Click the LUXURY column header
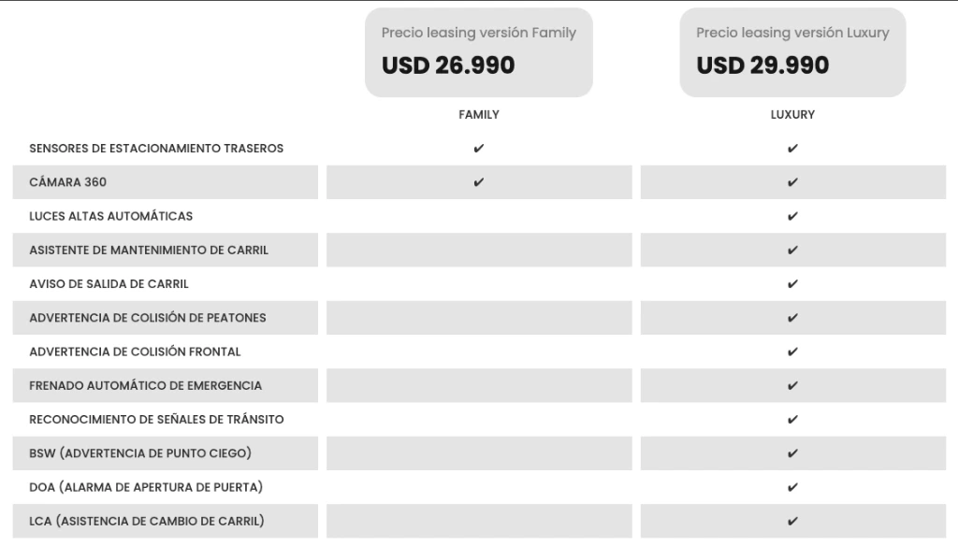This screenshot has height=560, width=958. tap(792, 115)
